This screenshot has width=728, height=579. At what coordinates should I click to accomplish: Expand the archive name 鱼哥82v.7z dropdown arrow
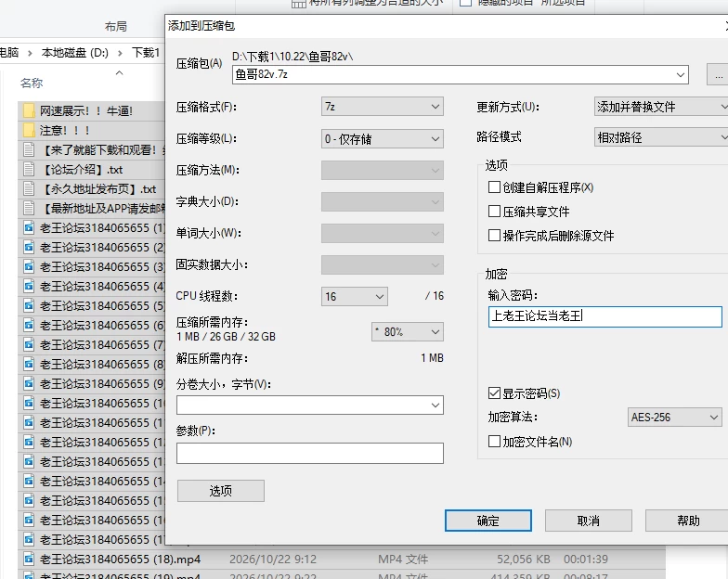point(681,74)
